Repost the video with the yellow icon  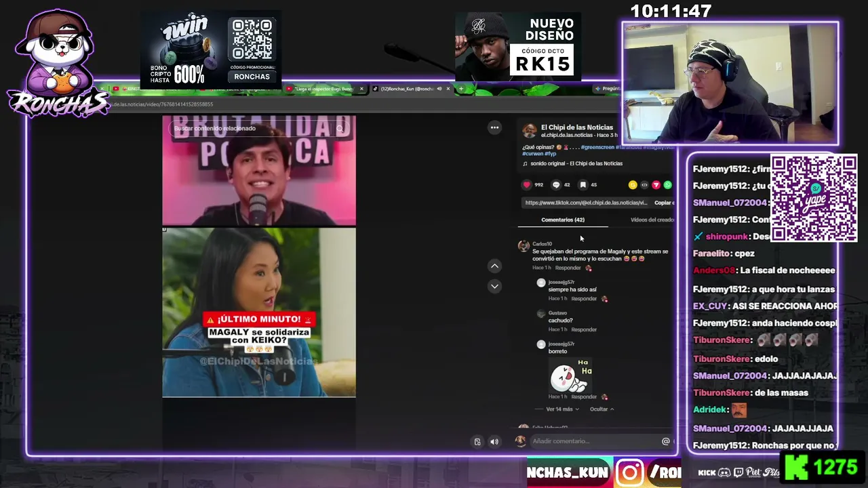point(633,184)
